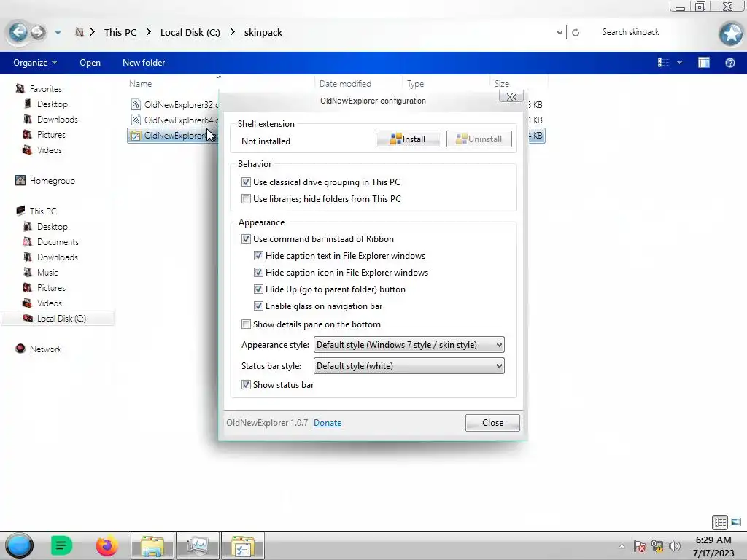Toggle classical drive grouping in This PC
The image size is (747, 560).
tap(246, 182)
